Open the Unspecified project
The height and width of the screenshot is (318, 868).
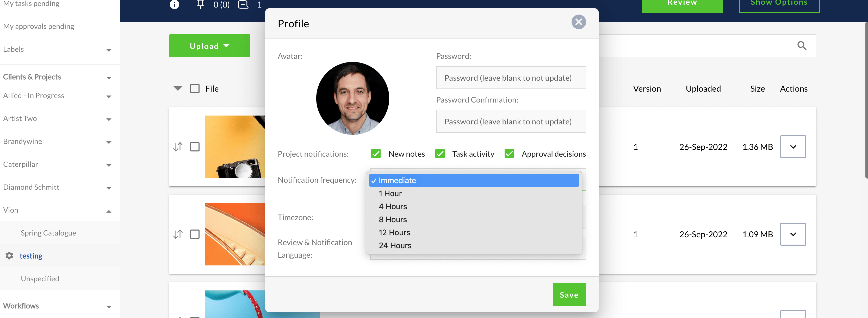40,279
